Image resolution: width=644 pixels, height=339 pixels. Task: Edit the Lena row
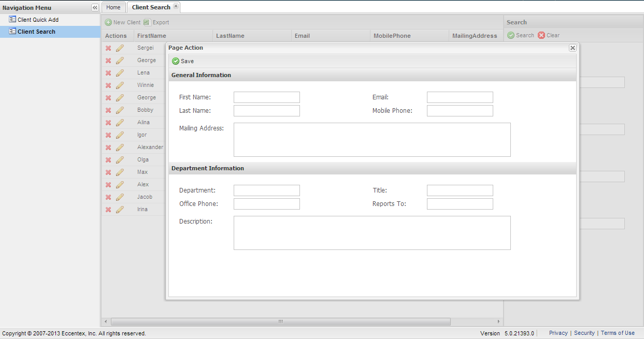point(120,73)
